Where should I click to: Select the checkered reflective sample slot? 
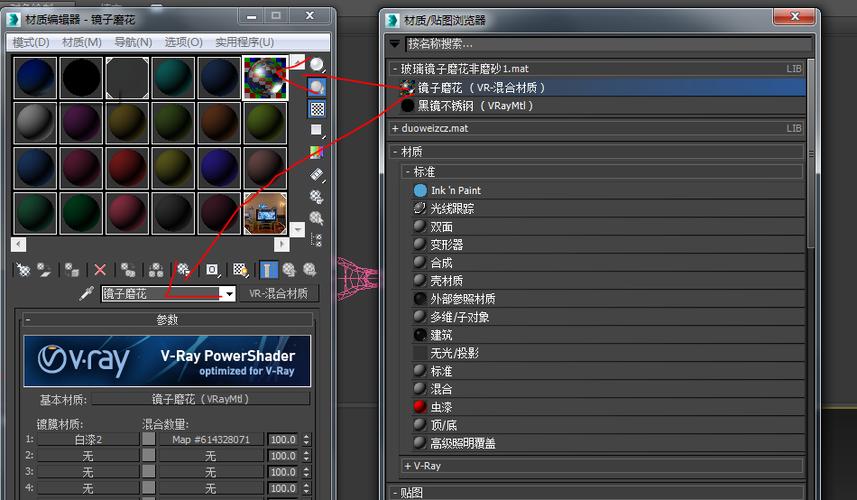(x=265, y=78)
